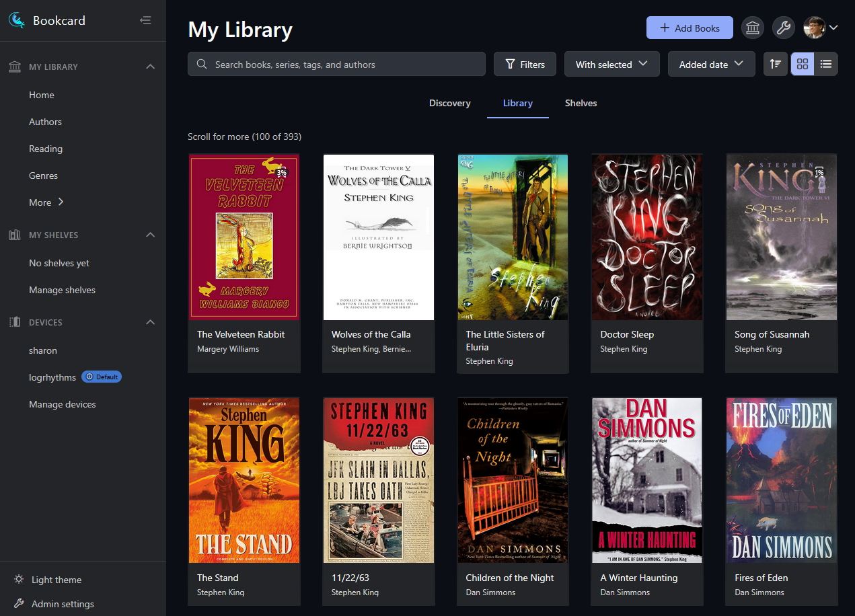The height and width of the screenshot is (616, 855).
Task: Open Admin settings in the sidebar
Action: click(62, 604)
